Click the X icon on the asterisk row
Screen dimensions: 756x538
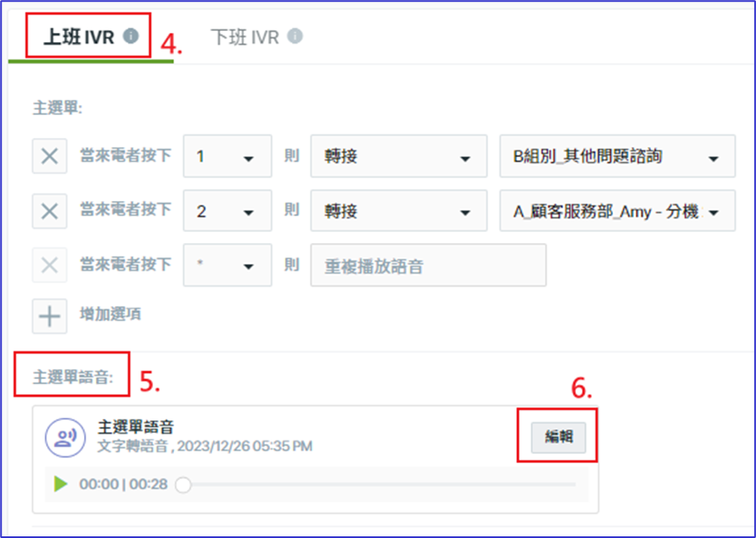(50, 265)
